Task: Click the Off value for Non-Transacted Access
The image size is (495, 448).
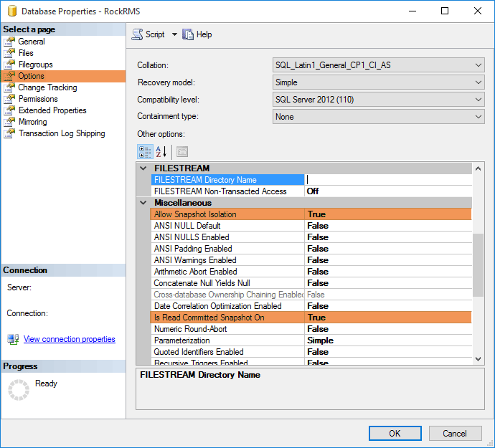Action: 313,191
